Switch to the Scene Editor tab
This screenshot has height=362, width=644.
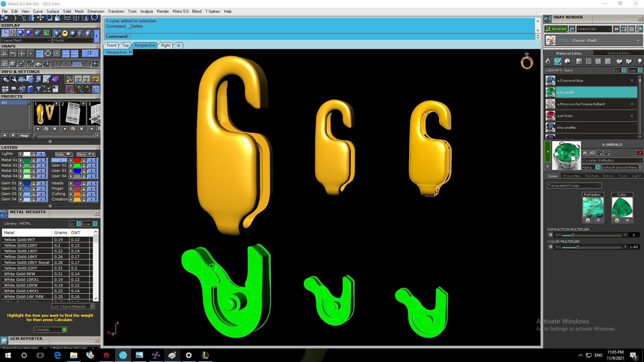(x=618, y=53)
